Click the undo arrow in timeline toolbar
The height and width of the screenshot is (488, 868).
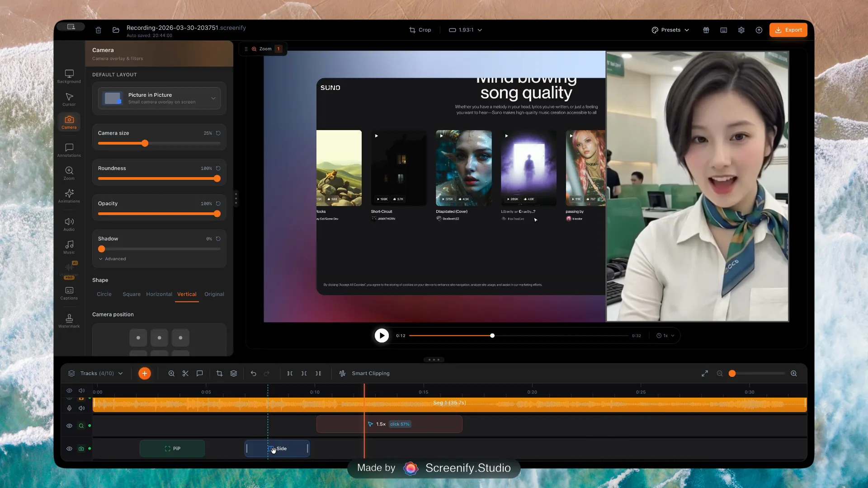253,373
